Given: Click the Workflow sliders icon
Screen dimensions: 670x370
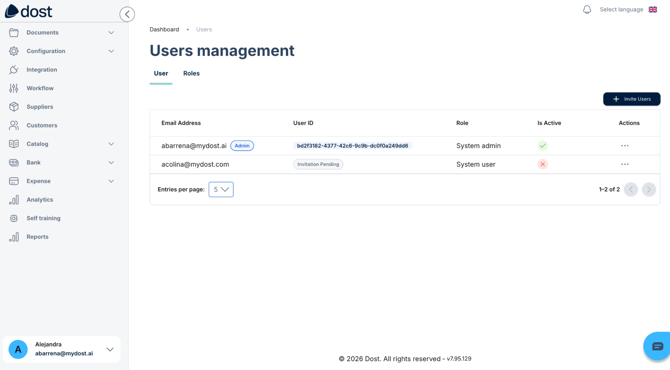Looking at the screenshot, I should [14, 88].
